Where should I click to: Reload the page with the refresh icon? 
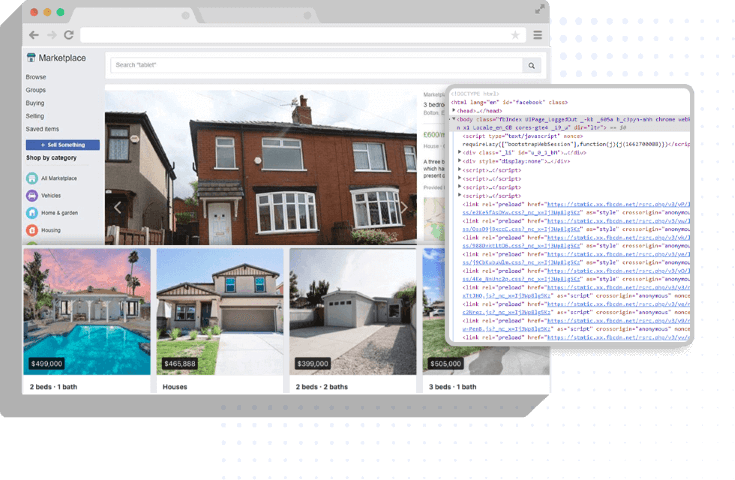68,35
